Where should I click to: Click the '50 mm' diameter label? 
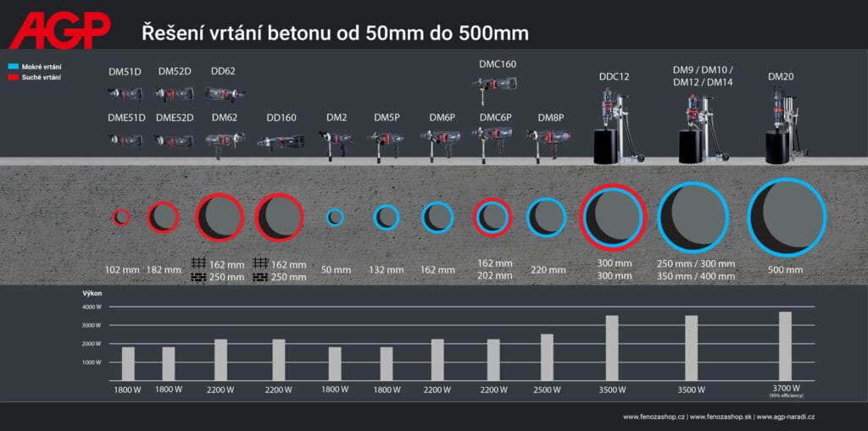[x=336, y=270]
